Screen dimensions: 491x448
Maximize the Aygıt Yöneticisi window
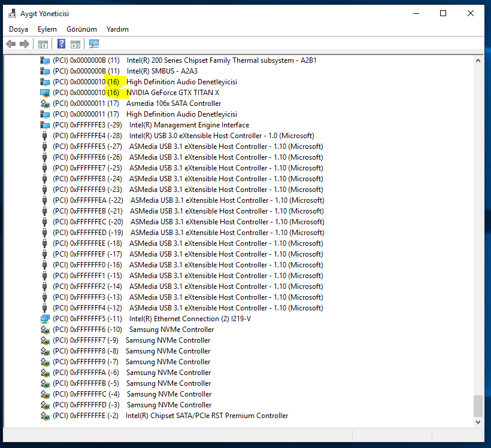tap(443, 13)
